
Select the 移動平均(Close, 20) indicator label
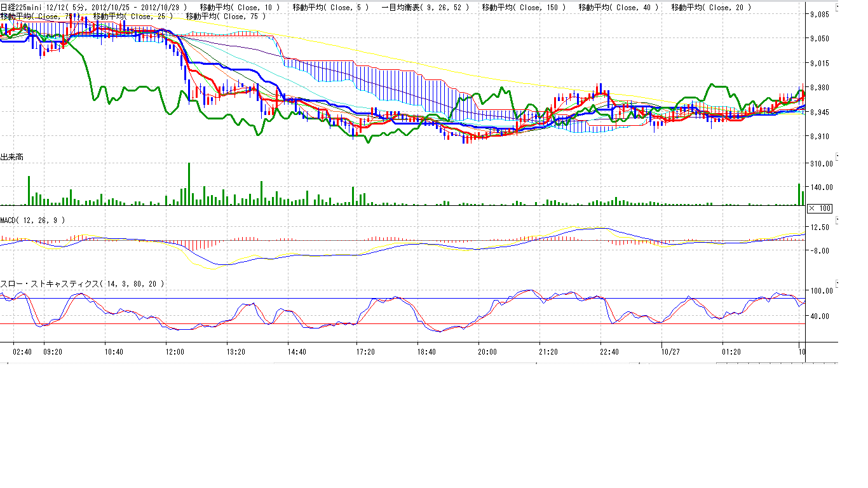click(711, 8)
